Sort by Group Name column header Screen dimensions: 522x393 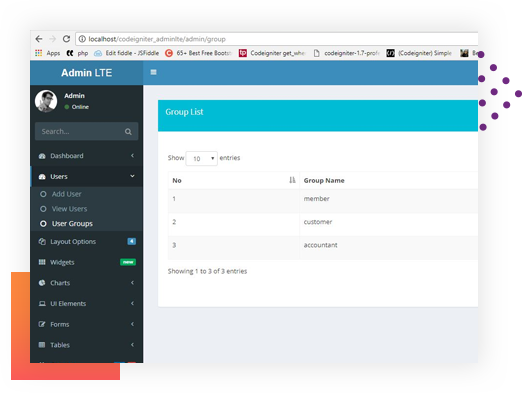click(x=389, y=180)
